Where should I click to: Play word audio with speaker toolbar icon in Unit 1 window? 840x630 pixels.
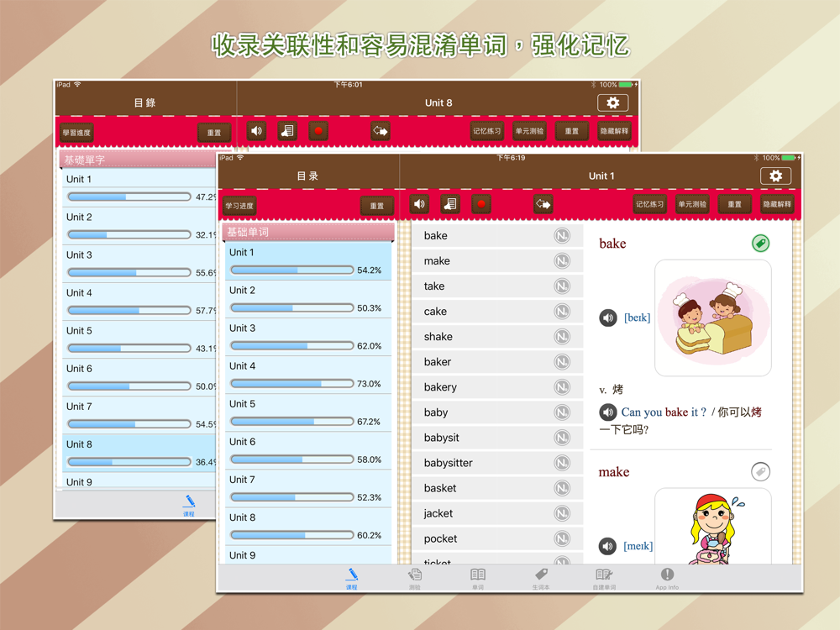(x=419, y=204)
